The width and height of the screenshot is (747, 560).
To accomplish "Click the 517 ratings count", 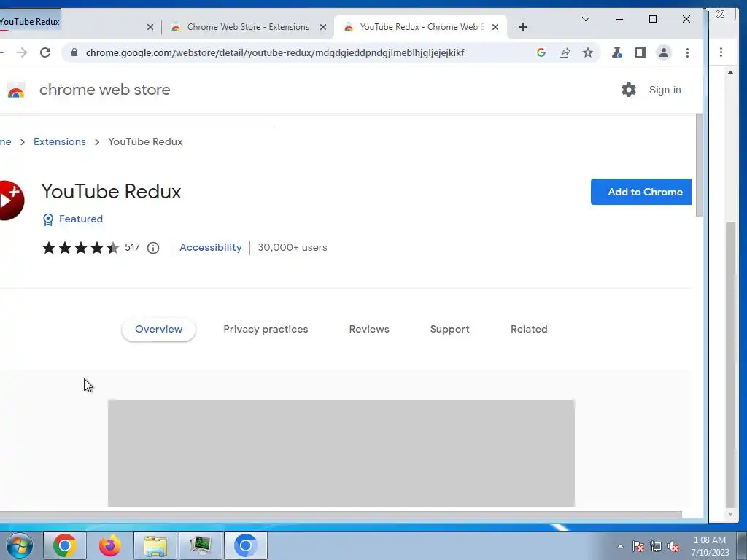I will coord(133,248).
